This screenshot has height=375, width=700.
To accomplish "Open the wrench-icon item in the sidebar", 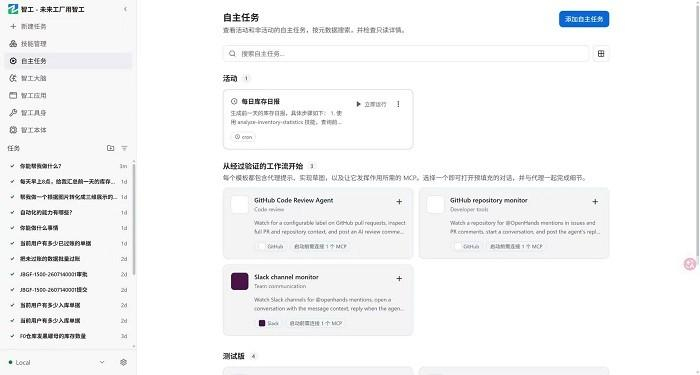I will coord(68,112).
